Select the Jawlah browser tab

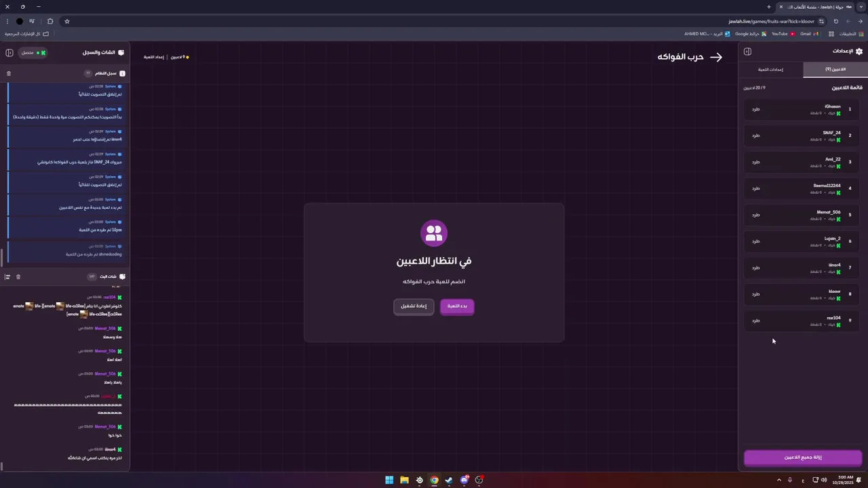coord(817,7)
